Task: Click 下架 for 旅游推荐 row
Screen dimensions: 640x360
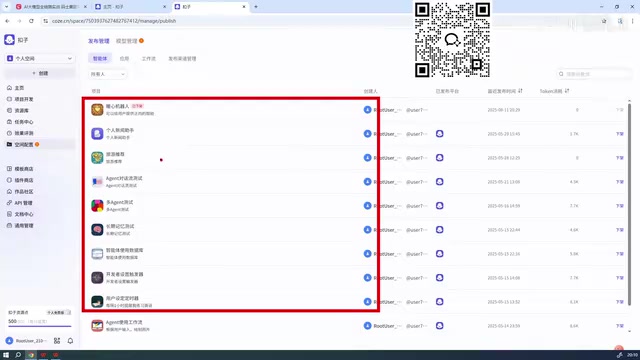Action: tap(620, 158)
